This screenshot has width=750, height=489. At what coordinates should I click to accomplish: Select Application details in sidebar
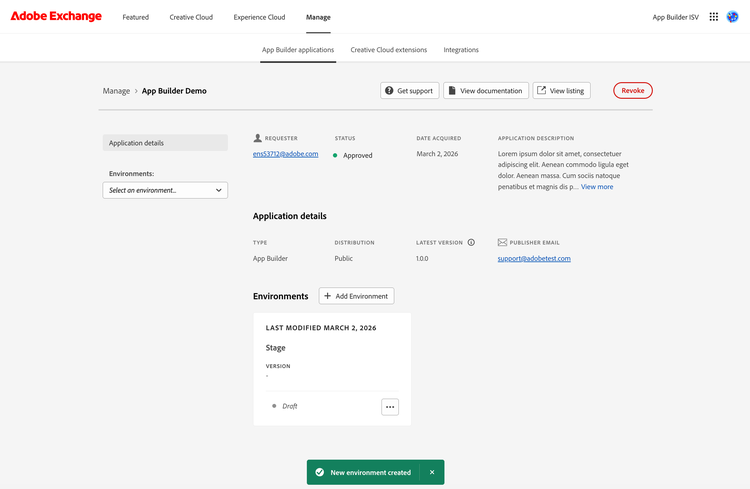[165, 143]
